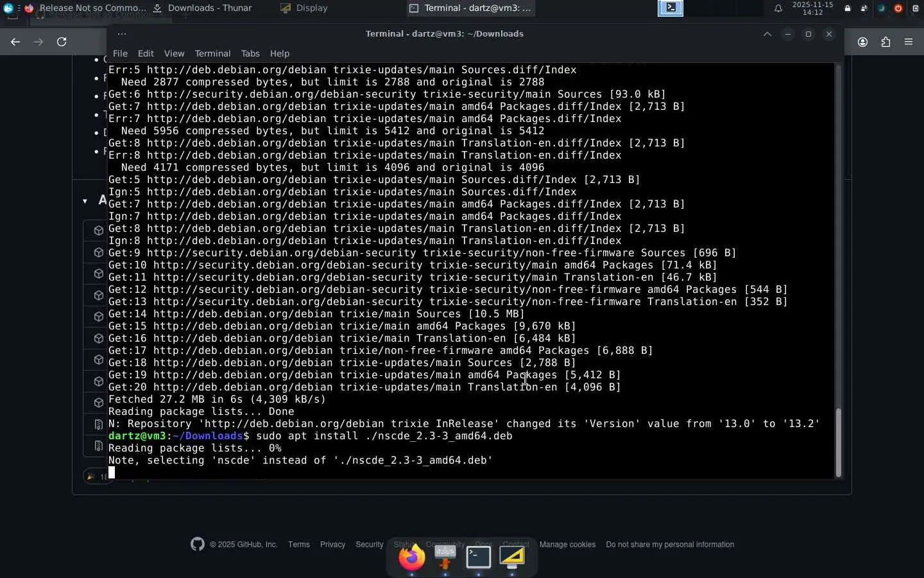
Task: Click the Note, selecting 'nscde' line
Action: tap(300, 460)
